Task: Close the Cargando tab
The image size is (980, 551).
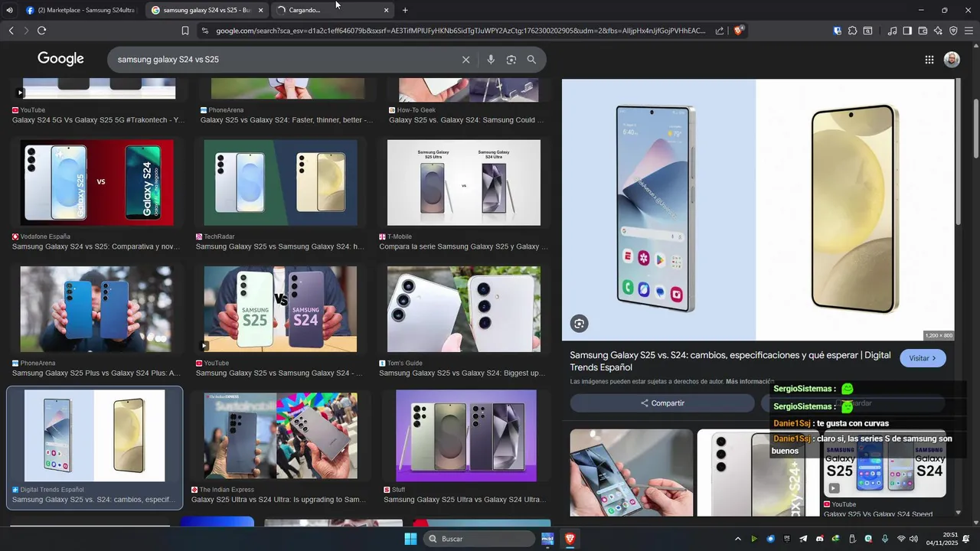Action: coord(386,10)
